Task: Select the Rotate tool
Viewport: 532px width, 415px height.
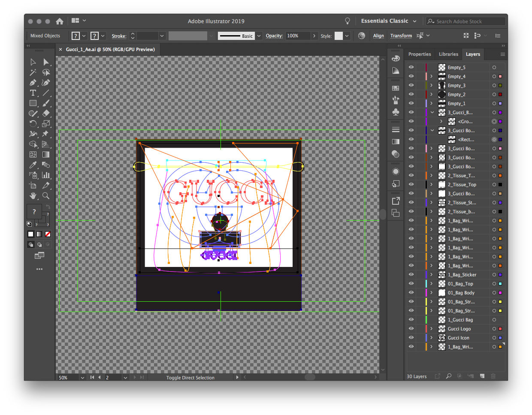Action: coord(33,124)
